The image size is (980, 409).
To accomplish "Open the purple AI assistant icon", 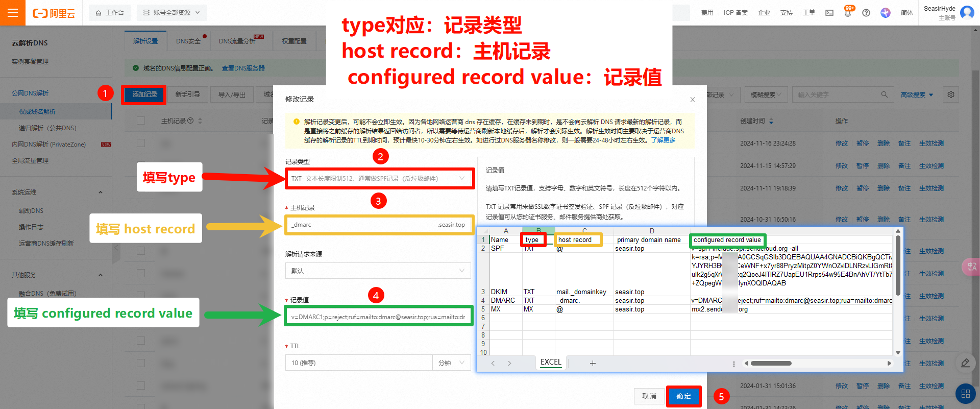I will (x=886, y=13).
